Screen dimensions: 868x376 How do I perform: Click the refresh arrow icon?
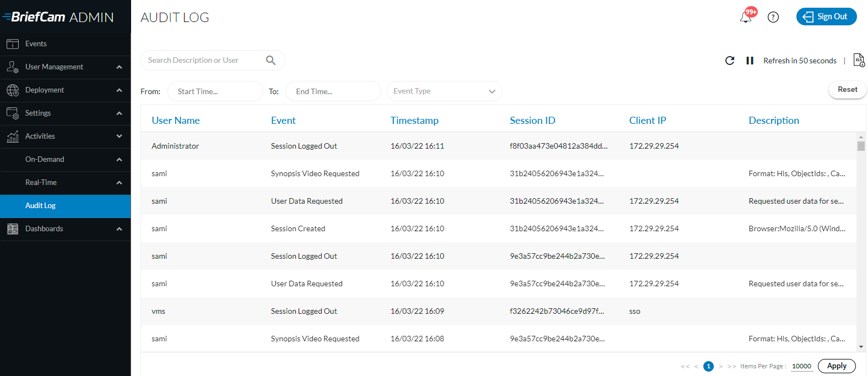(730, 61)
